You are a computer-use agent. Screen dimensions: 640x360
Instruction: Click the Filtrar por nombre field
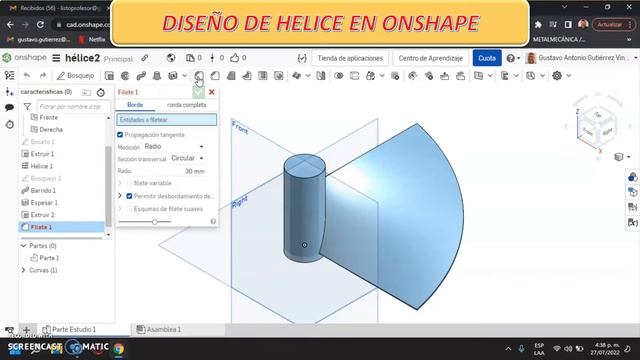point(73,107)
